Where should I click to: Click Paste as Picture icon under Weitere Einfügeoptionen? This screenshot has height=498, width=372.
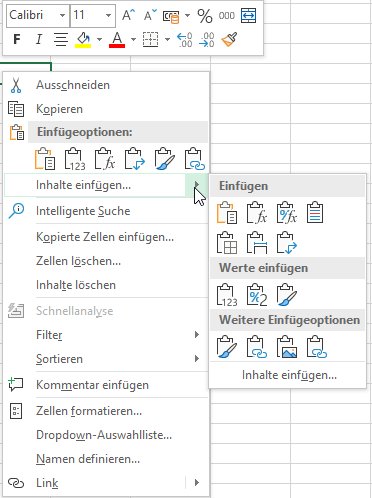click(287, 347)
